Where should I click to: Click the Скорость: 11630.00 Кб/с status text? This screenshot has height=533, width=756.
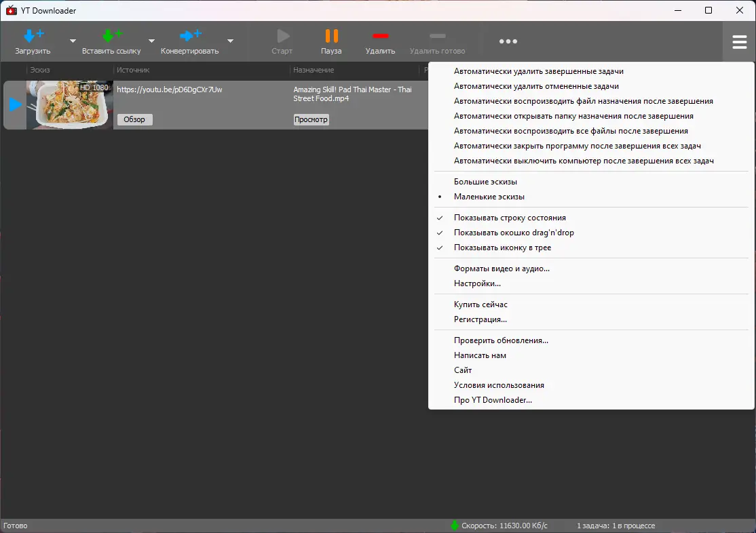tap(504, 526)
